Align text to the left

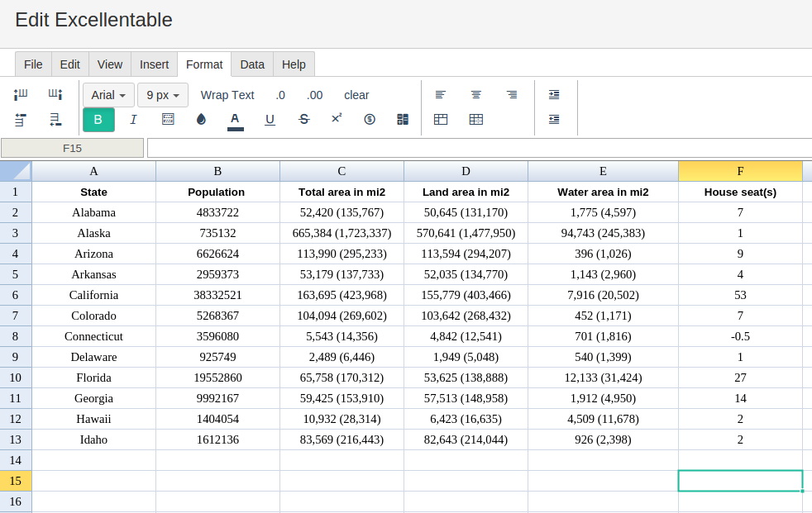(441, 95)
